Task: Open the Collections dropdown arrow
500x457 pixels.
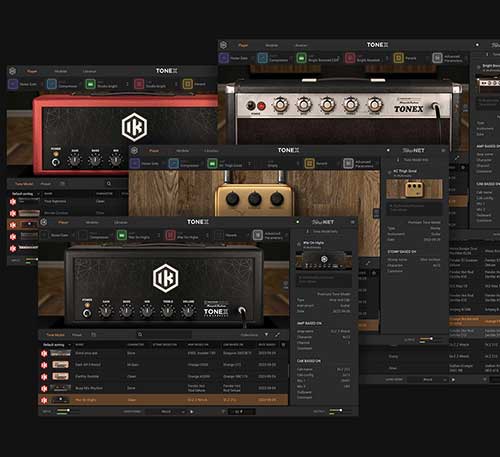Action: click(266, 334)
